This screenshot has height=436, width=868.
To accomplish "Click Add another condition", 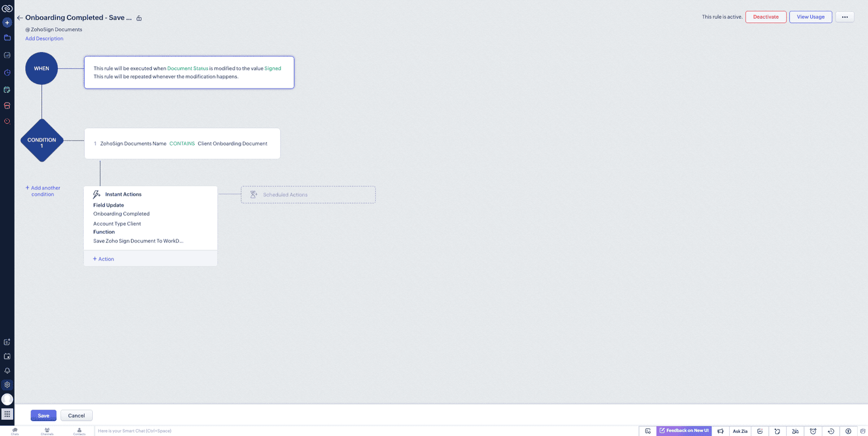I will pos(43,191).
